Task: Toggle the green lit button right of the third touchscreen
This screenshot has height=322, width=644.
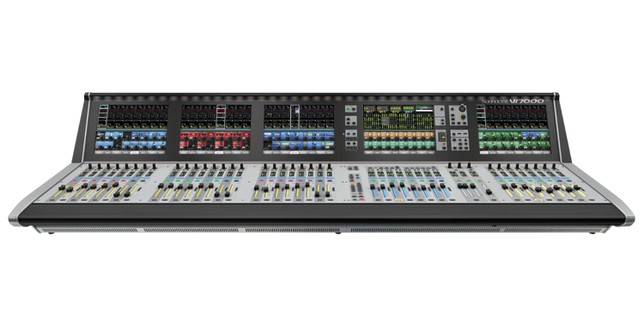Action: (349, 109)
